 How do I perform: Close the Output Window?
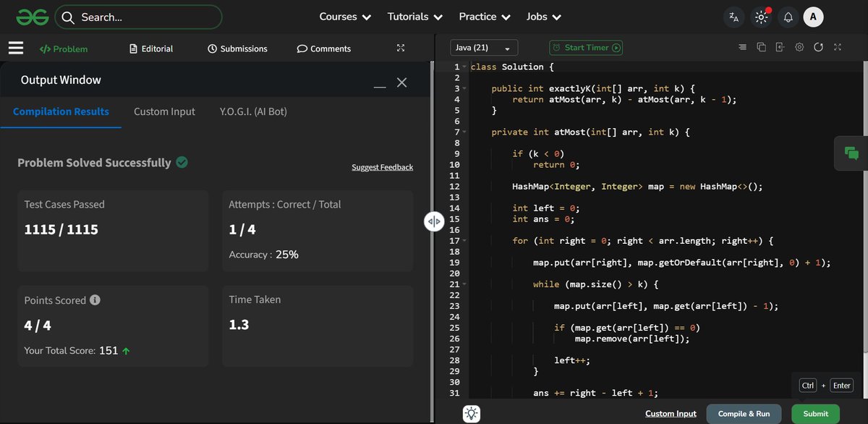pos(402,82)
